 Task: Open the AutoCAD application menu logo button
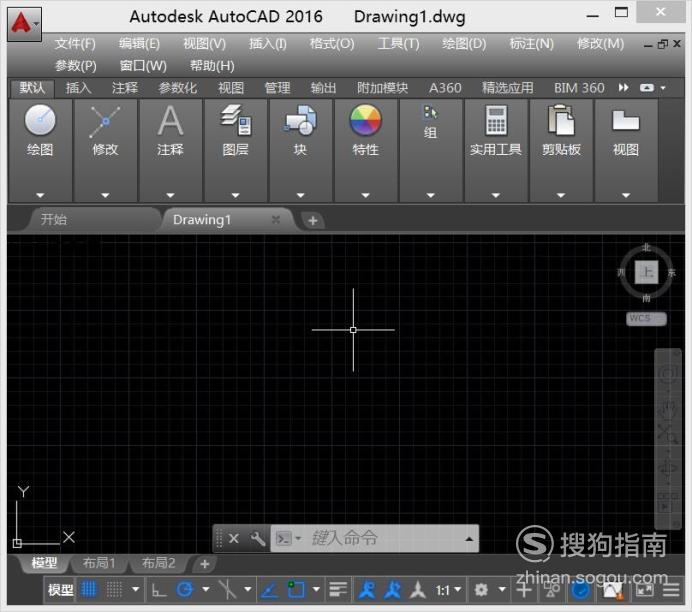24,24
